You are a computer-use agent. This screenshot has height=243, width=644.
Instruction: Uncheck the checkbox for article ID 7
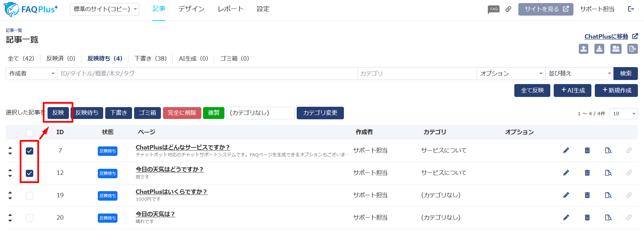[30, 151]
